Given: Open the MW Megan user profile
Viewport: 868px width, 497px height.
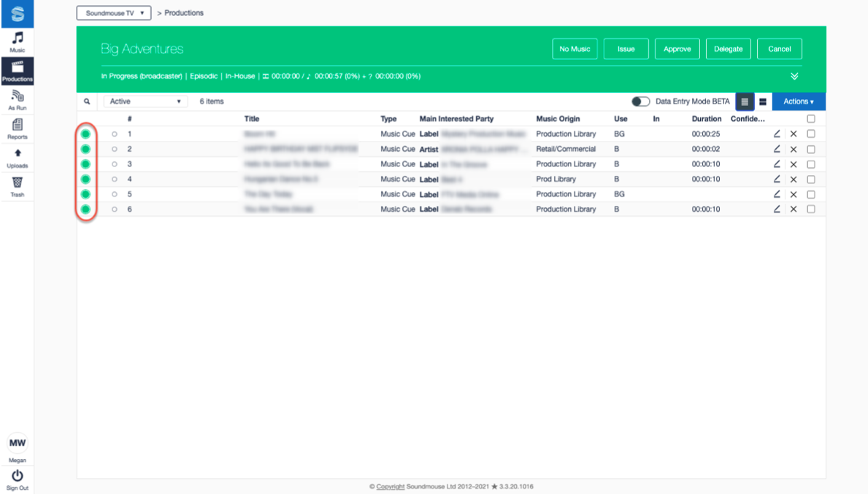Looking at the screenshot, I should (x=18, y=447).
